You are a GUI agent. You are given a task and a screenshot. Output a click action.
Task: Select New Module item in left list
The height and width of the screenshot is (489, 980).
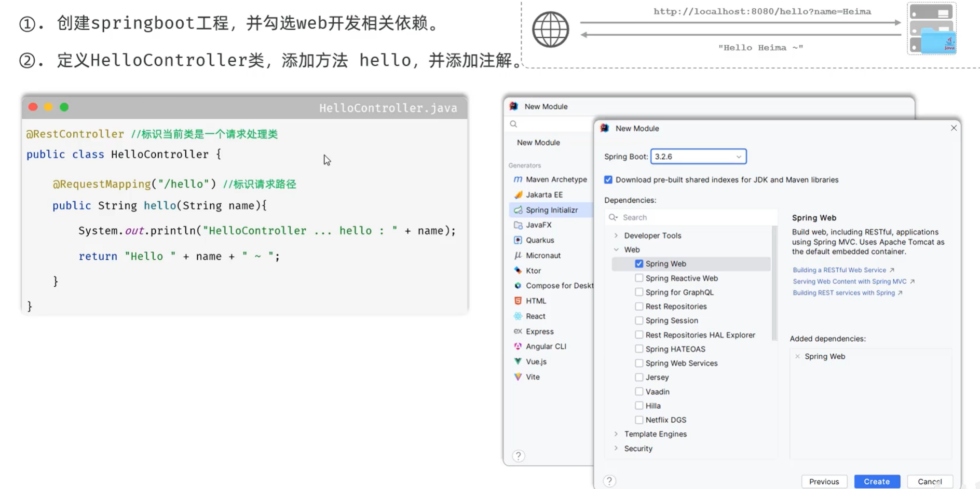538,143
